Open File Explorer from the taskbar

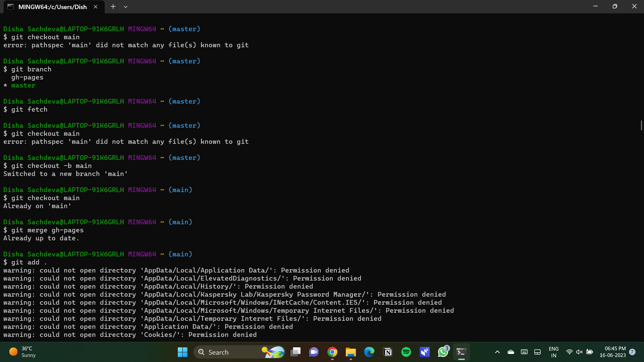(x=351, y=352)
